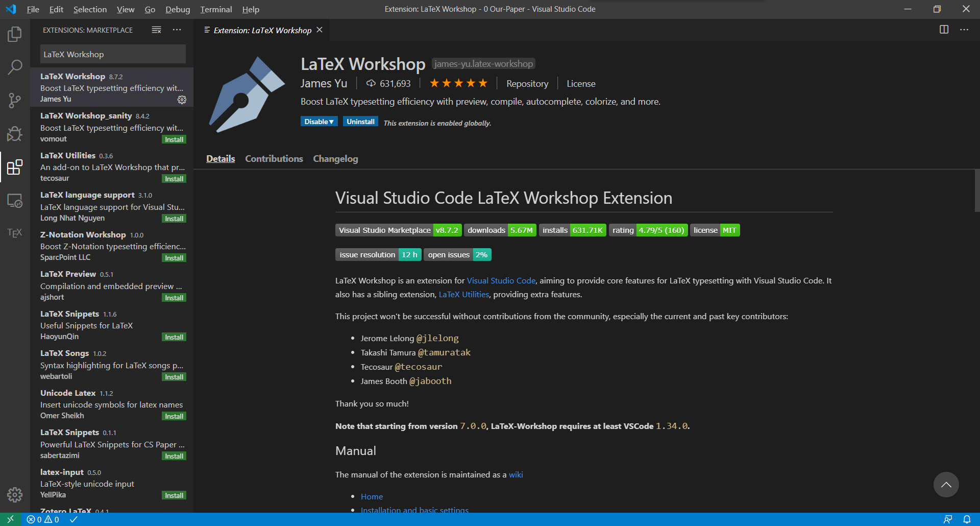Image resolution: width=980 pixels, height=526 pixels.
Task: Open the File menu
Action: [x=33, y=9]
